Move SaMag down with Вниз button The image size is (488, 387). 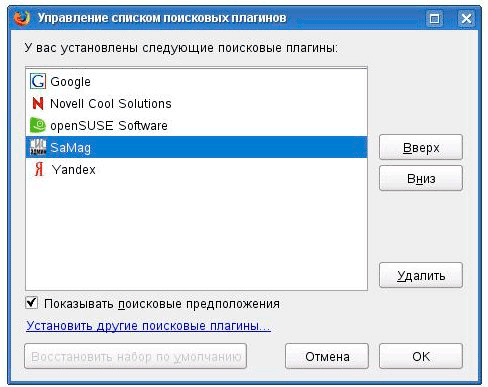pos(421,179)
